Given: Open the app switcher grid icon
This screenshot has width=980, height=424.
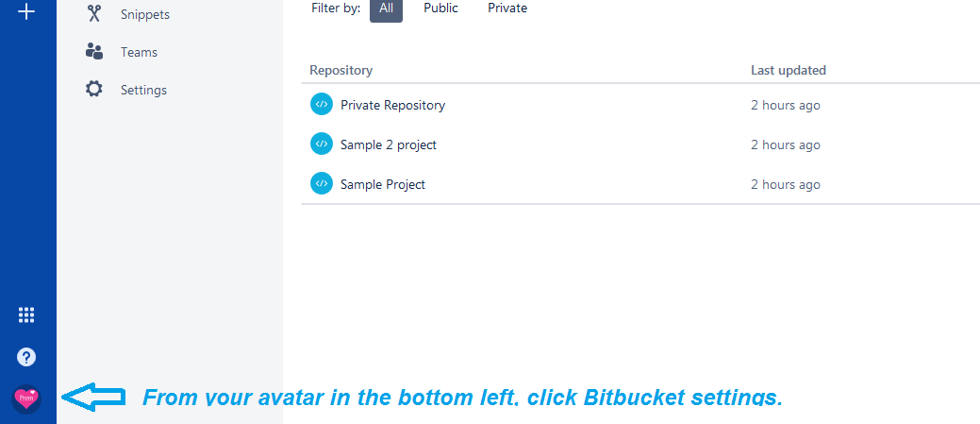Looking at the screenshot, I should point(27,315).
